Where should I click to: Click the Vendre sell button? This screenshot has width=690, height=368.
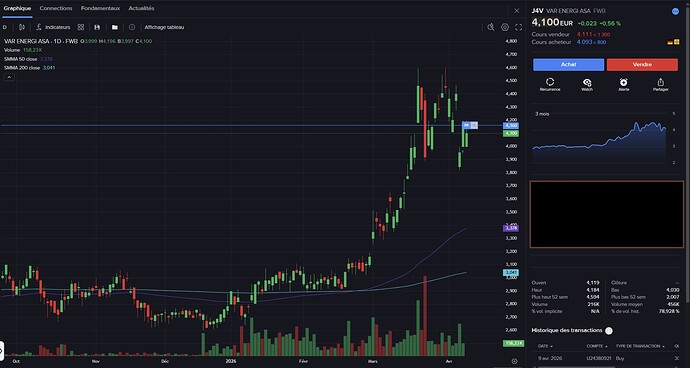pos(642,65)
